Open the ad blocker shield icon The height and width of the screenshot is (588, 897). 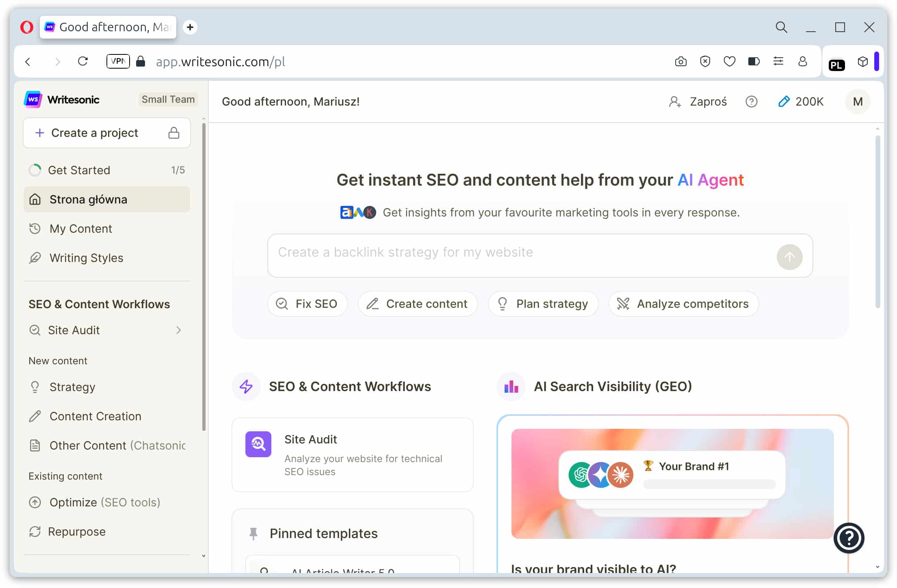(x=705, y=62)
